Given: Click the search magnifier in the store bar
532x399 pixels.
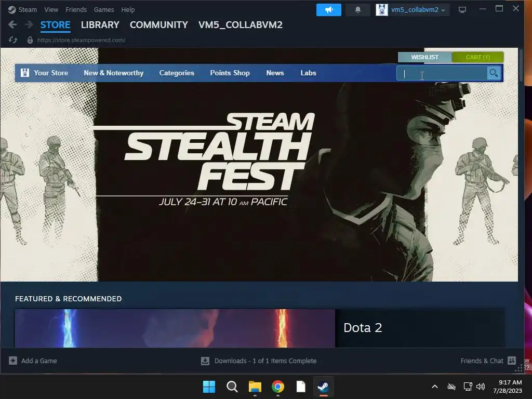Looking at the screenshot, I should pyautogui.click(x=494, y=73).
